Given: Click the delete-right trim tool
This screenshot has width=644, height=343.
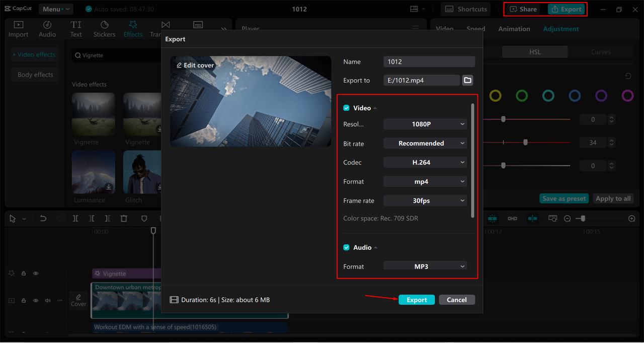Looking at the screenshot, I should pyautogui.click(x=108, y=219).
